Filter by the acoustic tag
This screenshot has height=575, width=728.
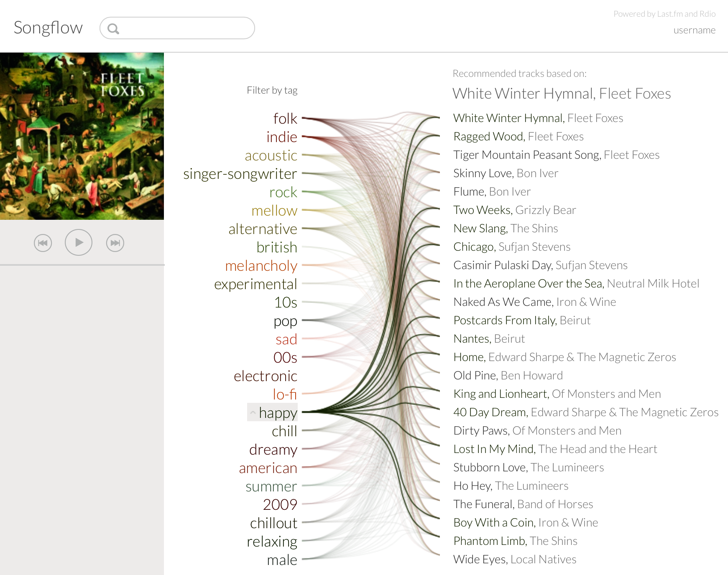tap(271, 155)
